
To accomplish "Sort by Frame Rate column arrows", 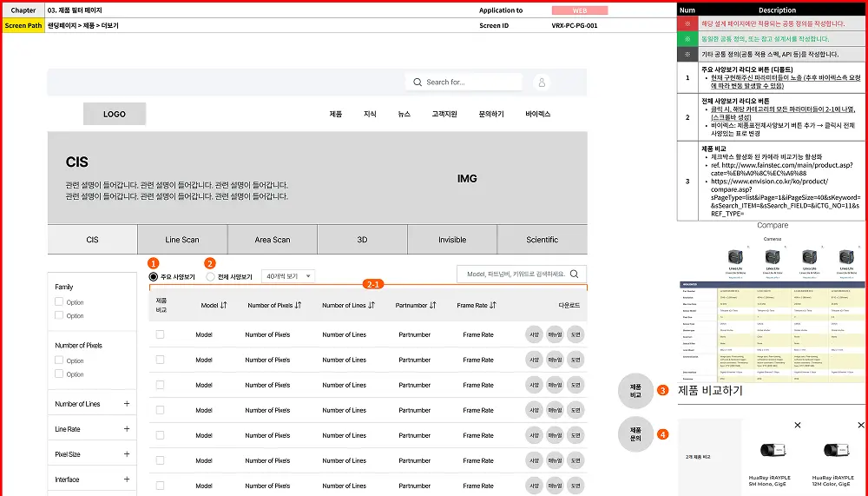I will (493, 306).
